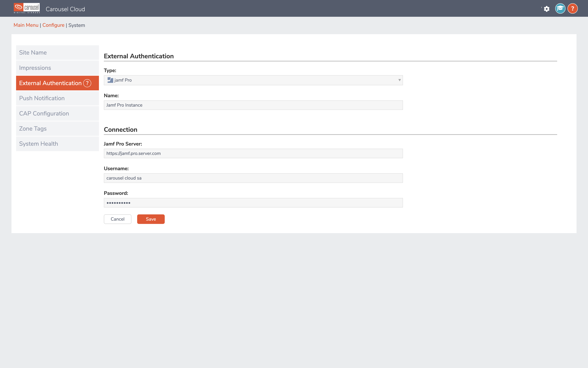This screenshot has height=368, width=588.
Task: Click the Cancel button
Action: 118,219
